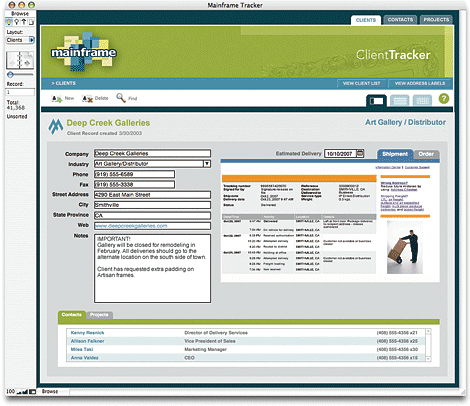Select the Shipment tab
Viewport: 470px width, 406px height.
pos(395,154)
